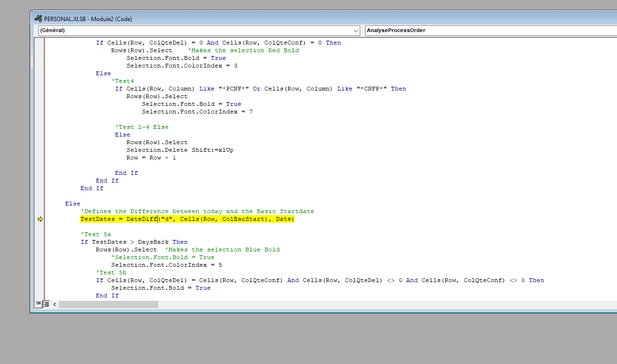Click the horizontal scrollbar thumb
This screenshot has width=617, height=364.
[108, 304]
